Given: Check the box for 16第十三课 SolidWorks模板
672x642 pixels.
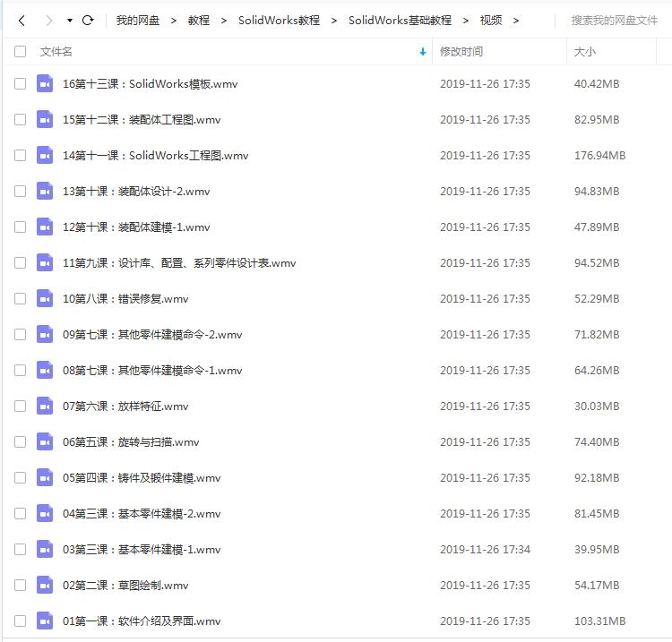Looking at the screenshot, I should coord(20,83).
